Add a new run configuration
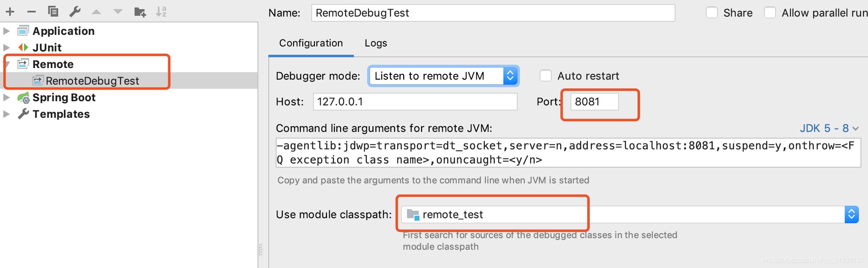This screenshot has width=868, height=268. pos(10,11)
